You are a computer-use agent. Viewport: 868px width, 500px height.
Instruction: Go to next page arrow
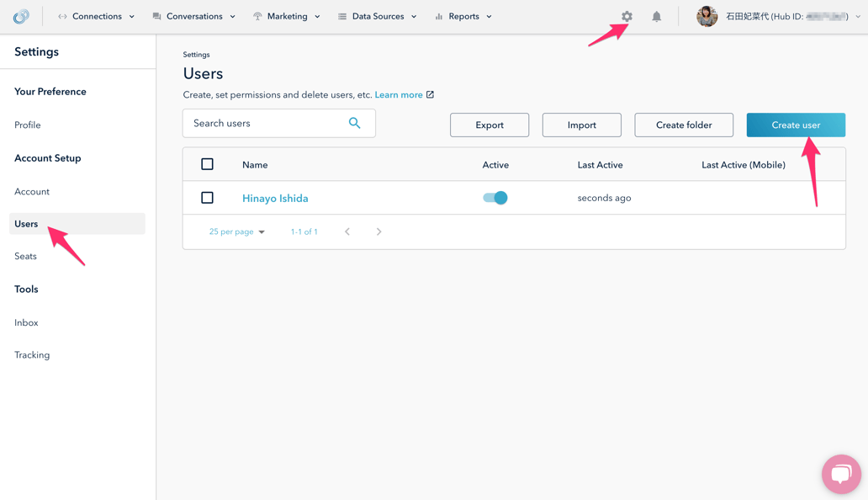(379, 231)
